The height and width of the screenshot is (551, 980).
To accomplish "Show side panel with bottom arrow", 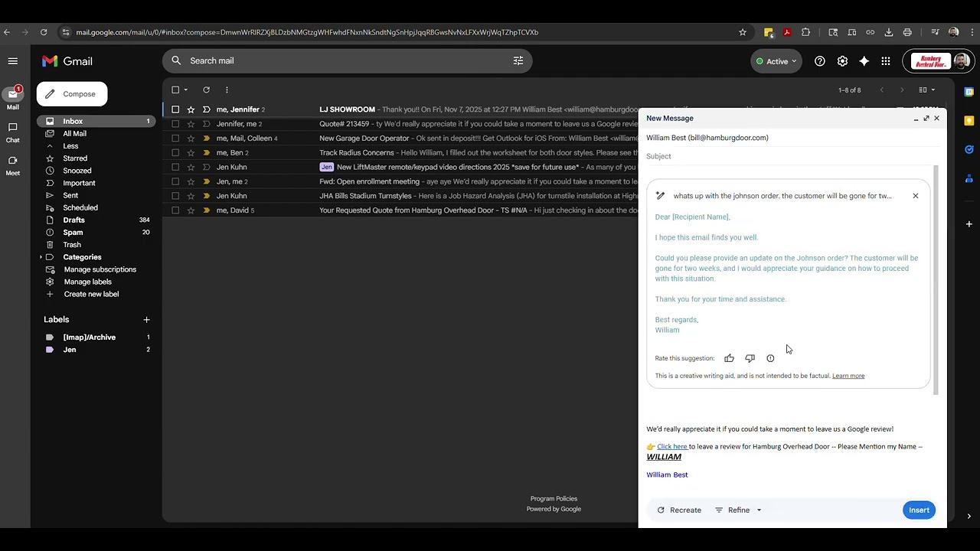I will 969,517.
